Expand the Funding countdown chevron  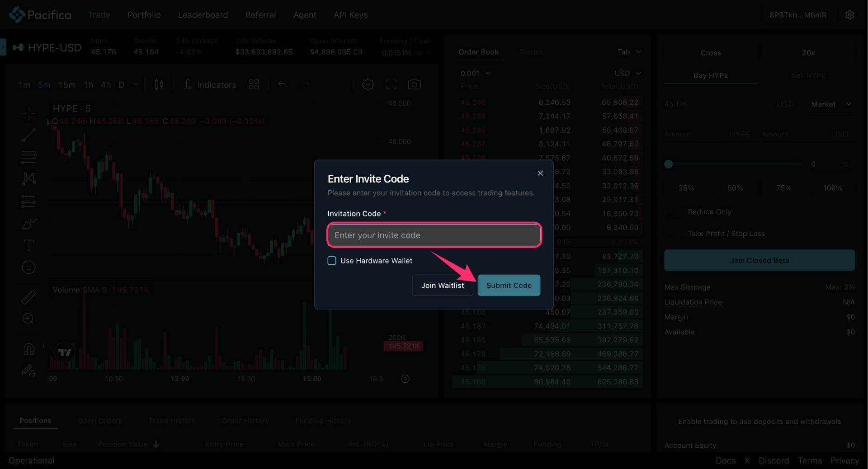(429, 53)
